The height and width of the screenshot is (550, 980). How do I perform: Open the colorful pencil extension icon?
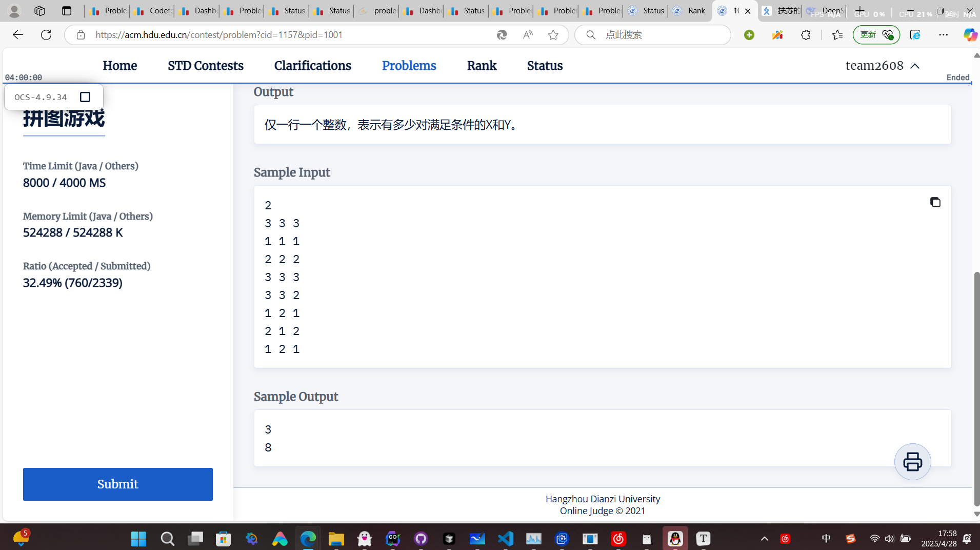tap(777, 35)
